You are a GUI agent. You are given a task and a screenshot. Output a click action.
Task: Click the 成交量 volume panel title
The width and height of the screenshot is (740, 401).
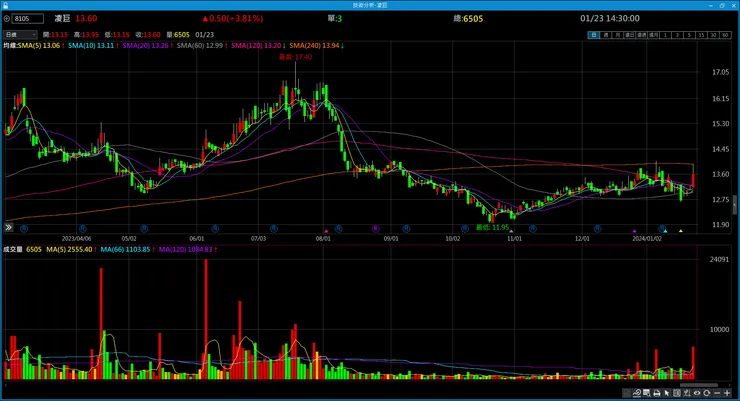(x=13, y=249)
